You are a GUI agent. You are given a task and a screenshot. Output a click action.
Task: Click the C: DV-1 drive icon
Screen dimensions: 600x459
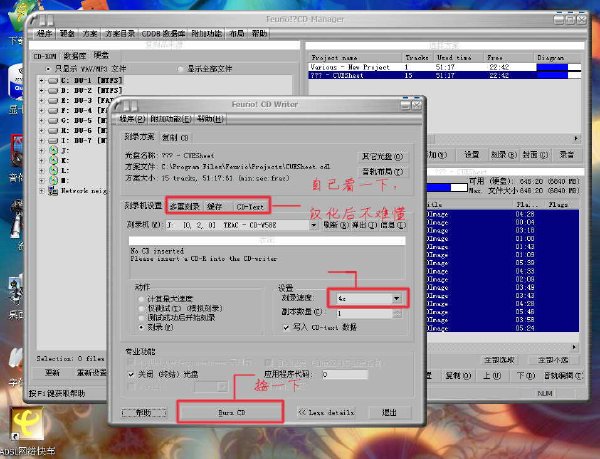tap(53, 81)
